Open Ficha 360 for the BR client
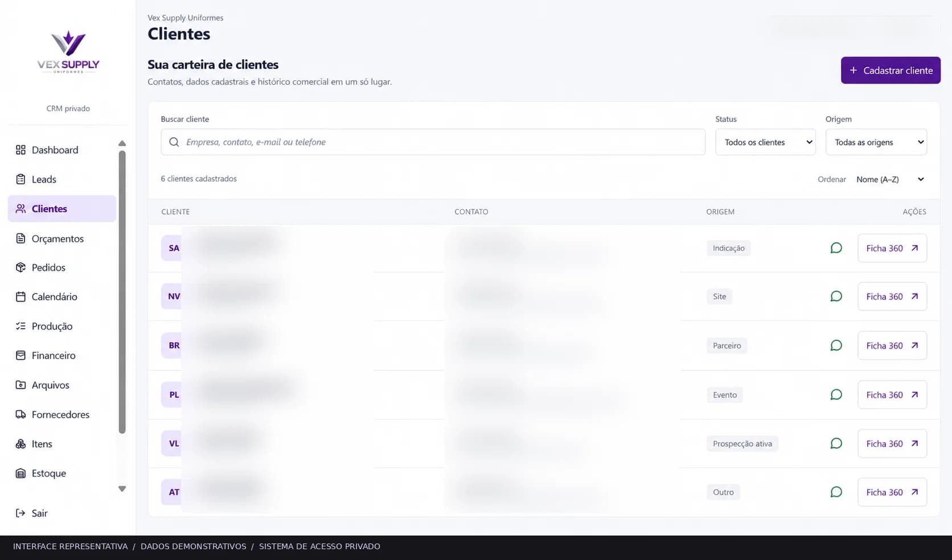 click(892, 345)
